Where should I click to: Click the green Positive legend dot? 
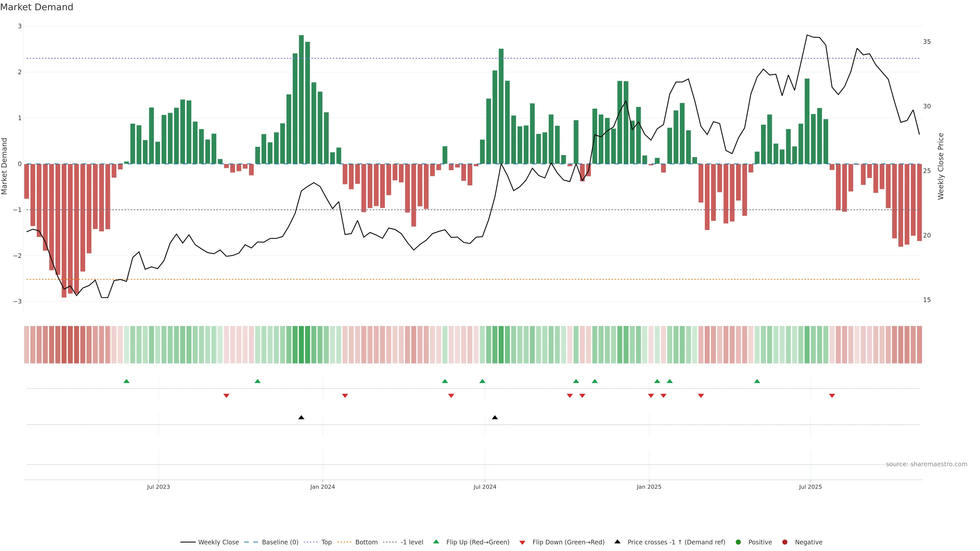[x=738, y=542]
